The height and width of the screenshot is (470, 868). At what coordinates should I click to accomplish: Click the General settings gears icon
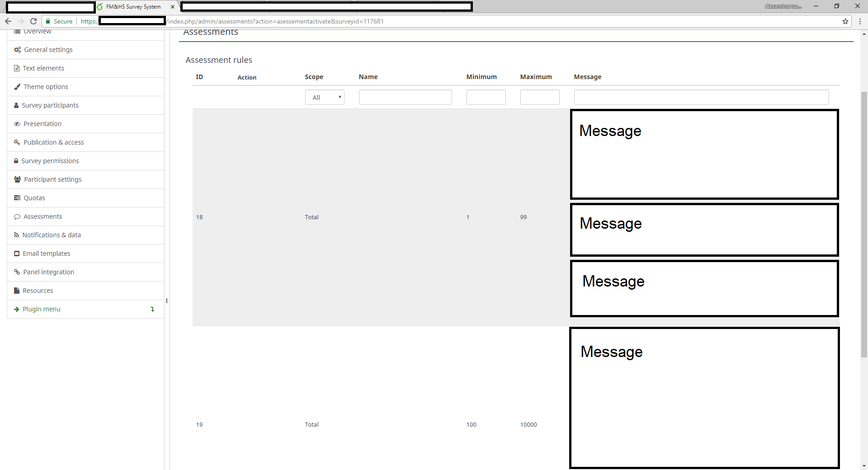(x=17, y=50)
